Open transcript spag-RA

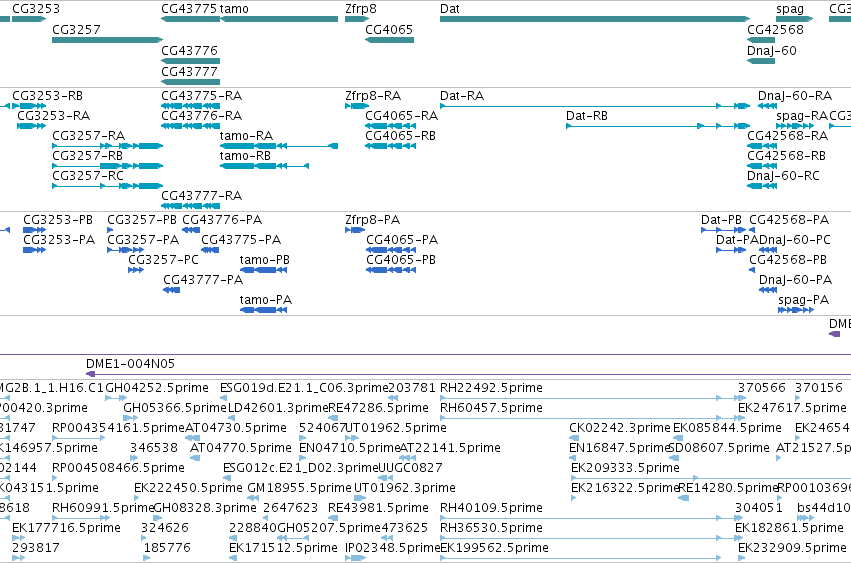click(802, 116)
